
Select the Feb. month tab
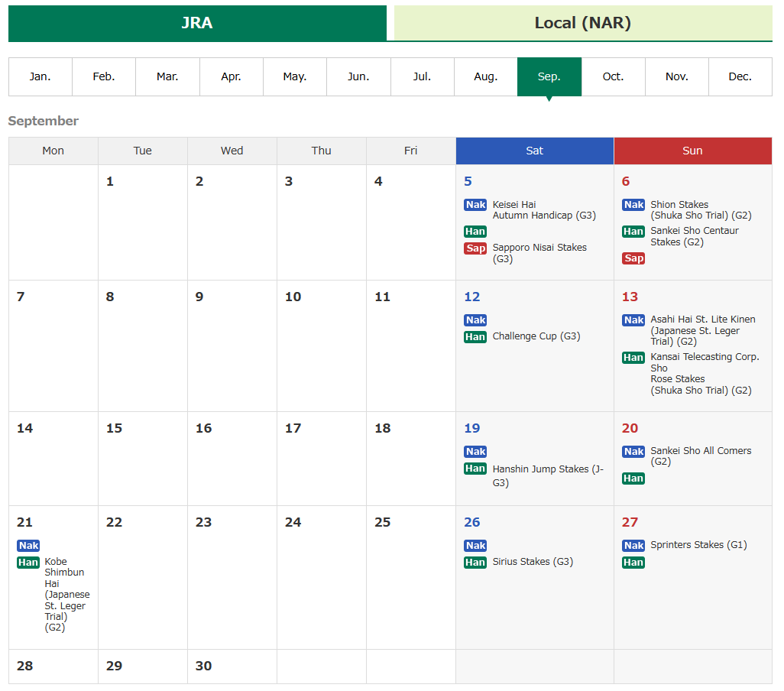[x=104, y=76]
